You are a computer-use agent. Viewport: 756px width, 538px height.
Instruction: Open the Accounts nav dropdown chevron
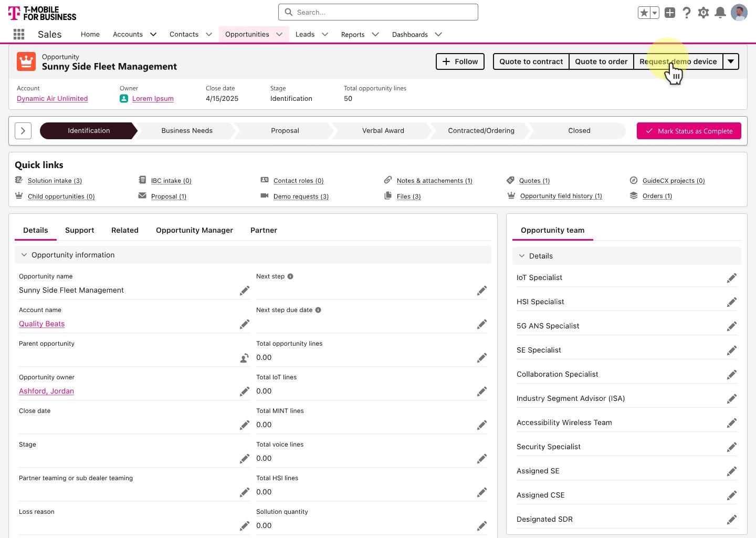153,34
